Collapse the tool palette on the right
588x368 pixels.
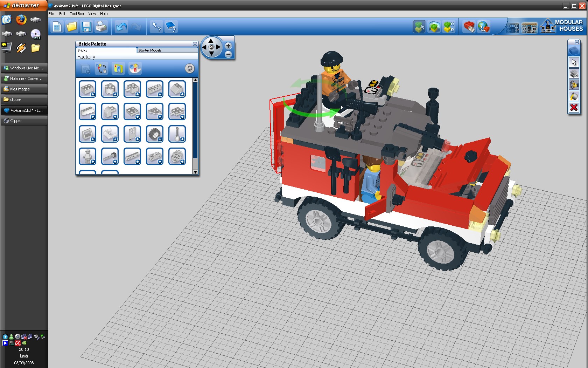coord(577,42)
